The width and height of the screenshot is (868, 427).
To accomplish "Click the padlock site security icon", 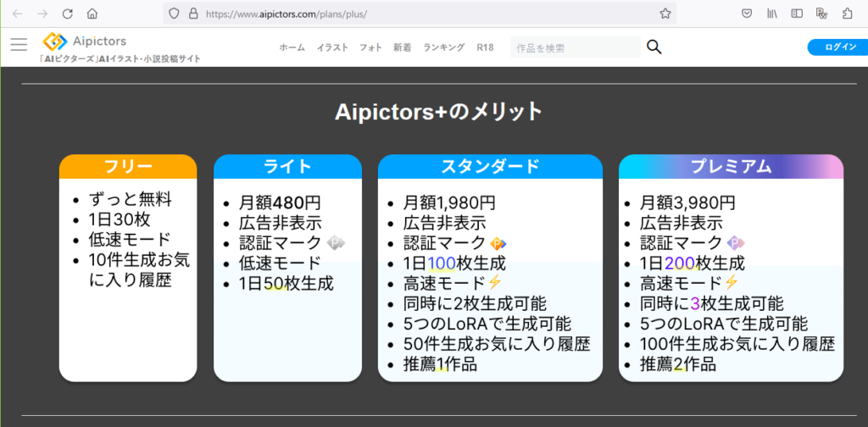I will 193,14.
